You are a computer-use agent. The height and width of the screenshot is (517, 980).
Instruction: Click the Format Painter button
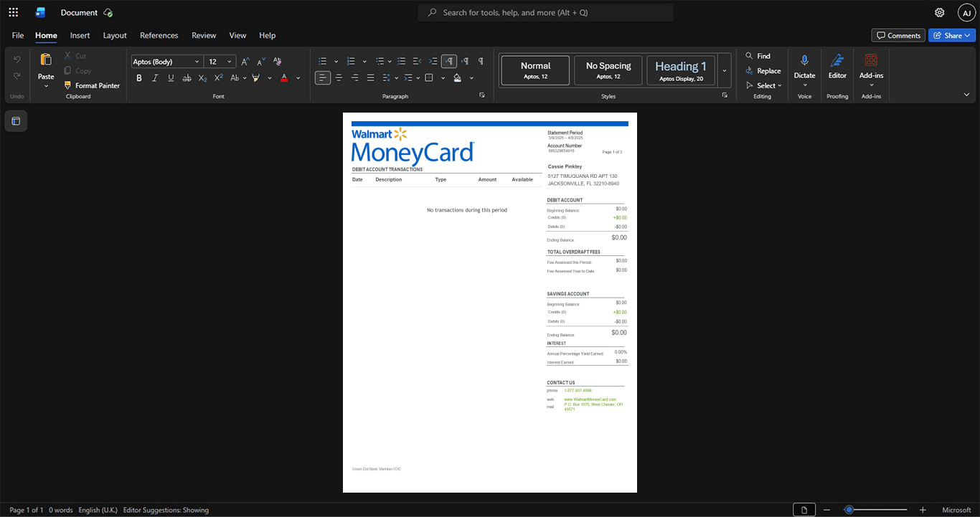click(92, 85)
